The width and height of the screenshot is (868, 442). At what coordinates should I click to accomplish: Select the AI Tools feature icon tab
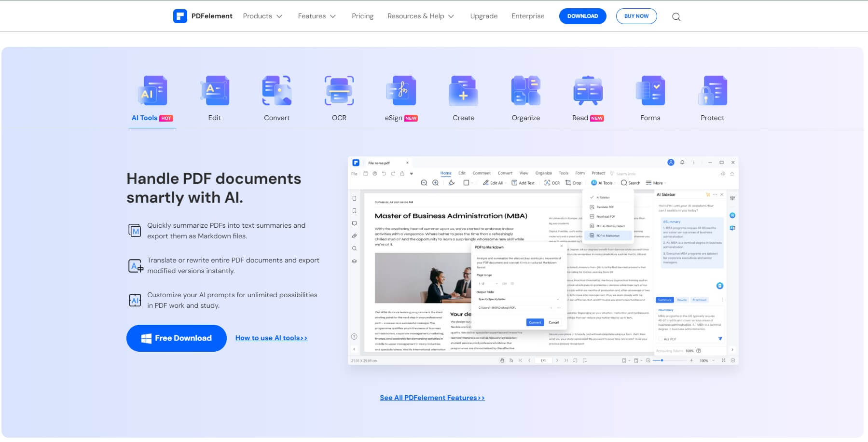pos(152,99)
